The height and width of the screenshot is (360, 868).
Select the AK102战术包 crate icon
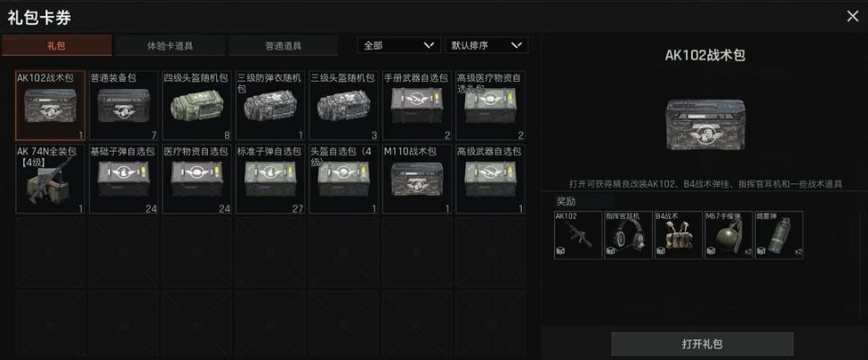(50, 105)
